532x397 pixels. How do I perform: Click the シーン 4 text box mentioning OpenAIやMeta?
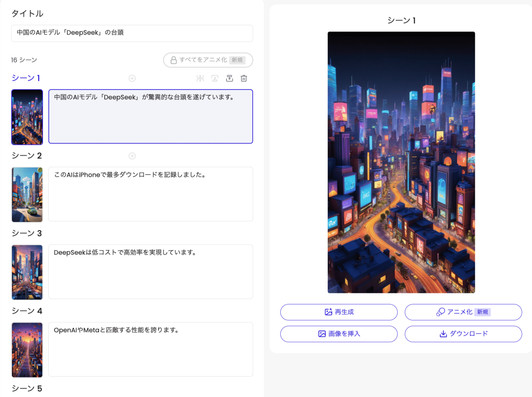click(151, 349)
